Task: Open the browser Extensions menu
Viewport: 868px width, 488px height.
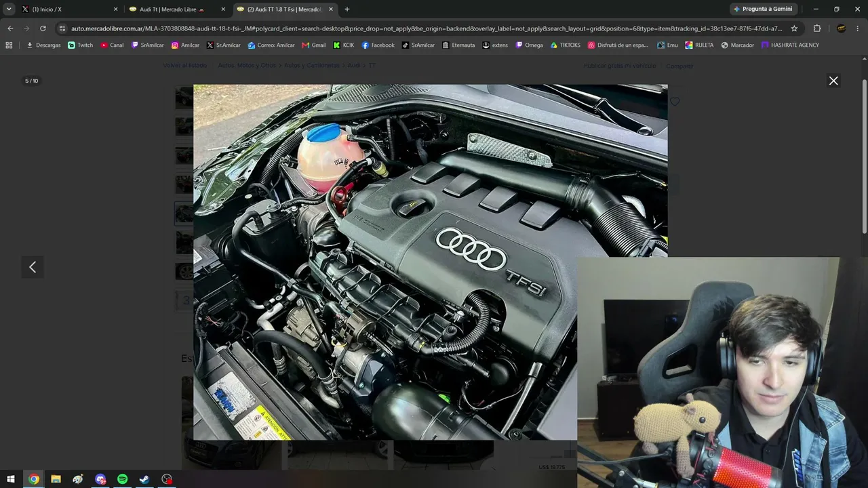Action: pyautogui.click(x=817, y=28)
